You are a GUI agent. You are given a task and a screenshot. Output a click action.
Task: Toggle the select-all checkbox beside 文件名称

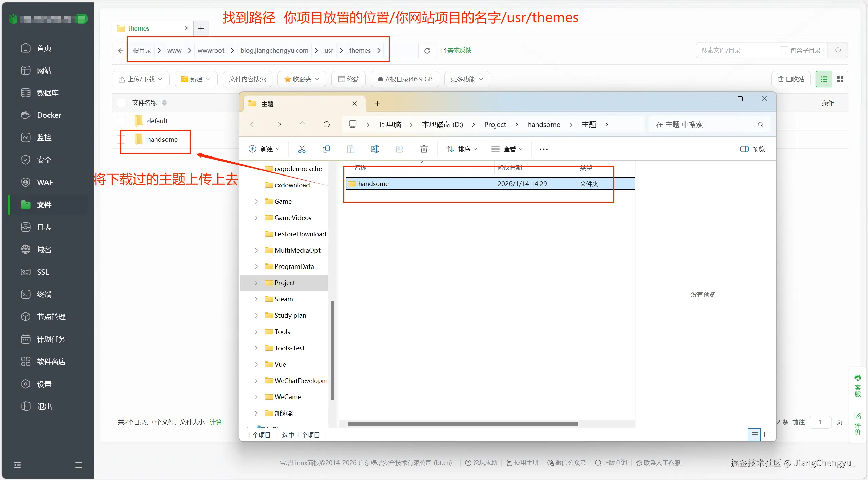point(121,103)
